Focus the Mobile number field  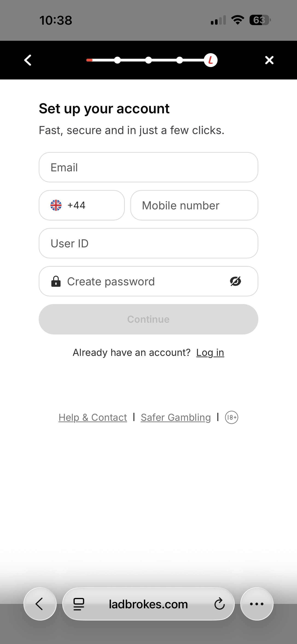coord(194,205)
